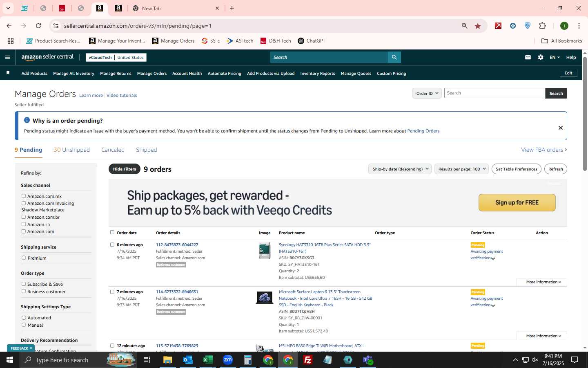Open the Order ID search type dropdown
Screen dimensions: 588x368
tap(427, 93)
